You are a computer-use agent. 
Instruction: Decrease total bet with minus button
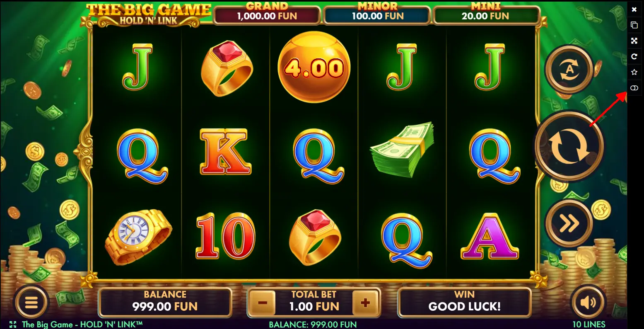(263, 302)
